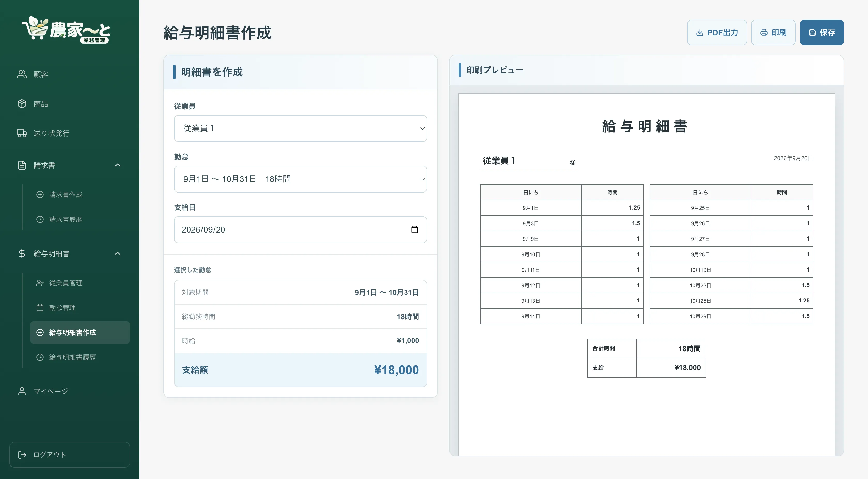Collapse the 請求書 section chevron
This screenshot has width=868, height=479.
point(118,165)
